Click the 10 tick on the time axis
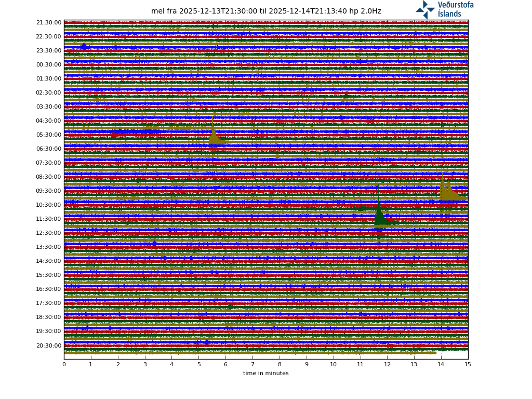This screenshot has height=399, width=532. pyautogui.click(x=333, y=364)
